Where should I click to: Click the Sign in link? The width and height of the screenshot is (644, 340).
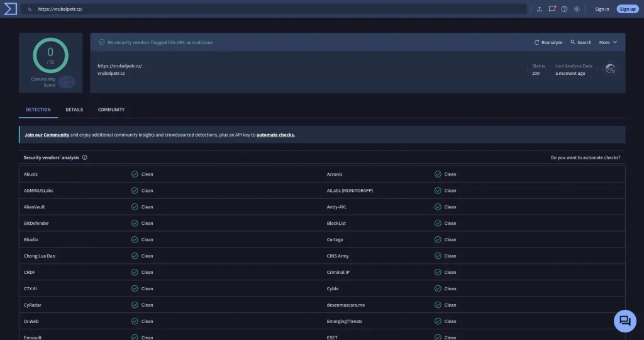[602, 9]
